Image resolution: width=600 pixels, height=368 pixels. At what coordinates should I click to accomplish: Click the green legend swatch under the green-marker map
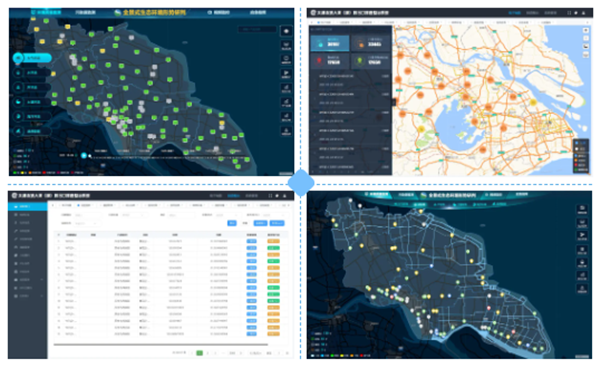(x=15, y=173)
